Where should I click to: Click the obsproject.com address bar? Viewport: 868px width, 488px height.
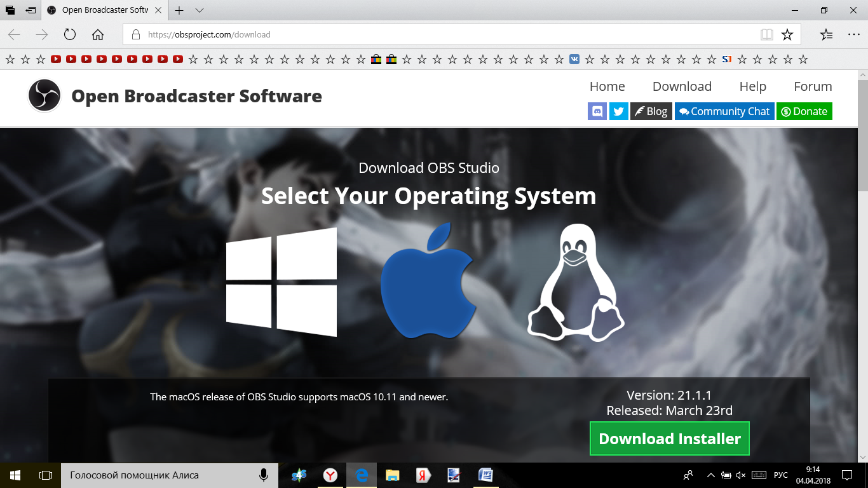click(x=445, y=35)
